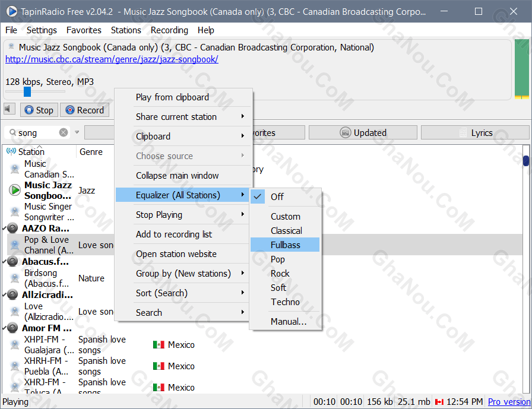Screen dimensions: 532x409
Task: Click the group icon beside Allzicradi...
Action: [x=12, y=294]
